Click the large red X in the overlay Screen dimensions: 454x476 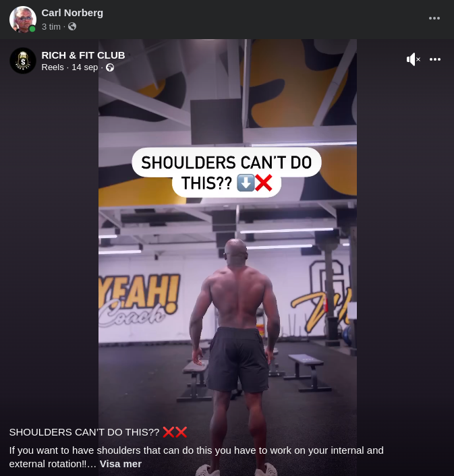(263, 183)
